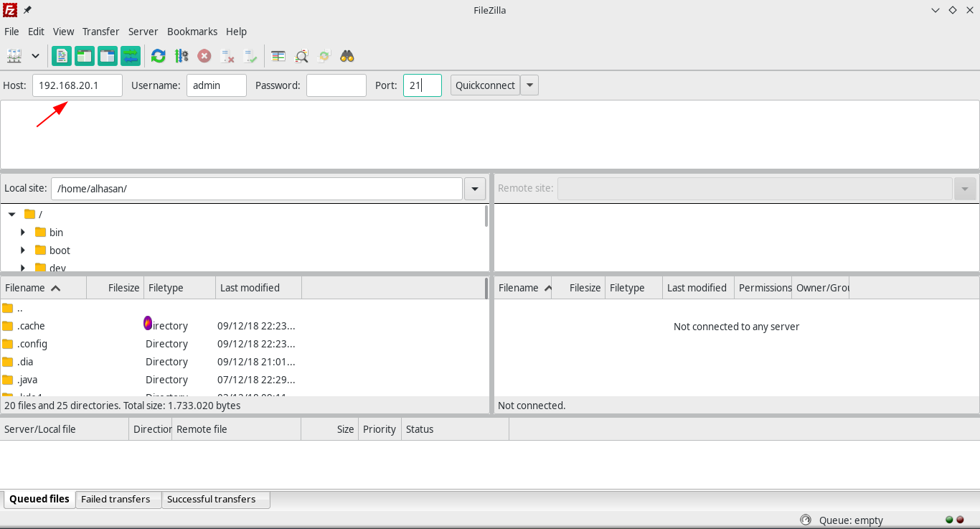This screenshot has width=980, height=529.
Task: Expand the boot directory in local tree
Action: [22, 250]
